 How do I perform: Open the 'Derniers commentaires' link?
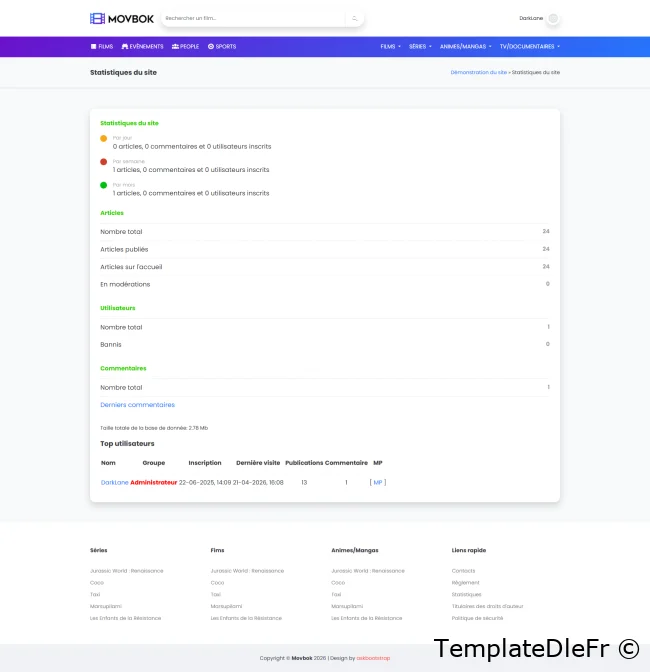coord(137,405)
